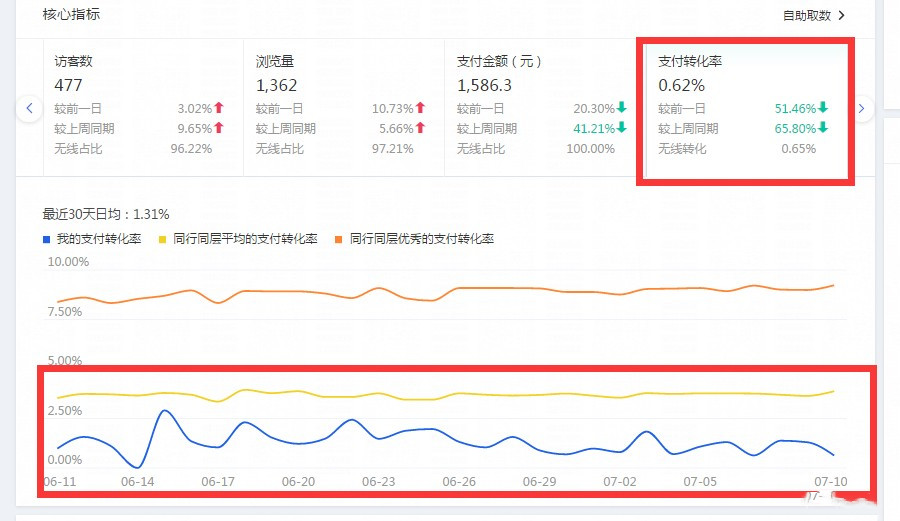Click the 核心指标 section heading
The image size is (900, 521).
pos(71,15)
